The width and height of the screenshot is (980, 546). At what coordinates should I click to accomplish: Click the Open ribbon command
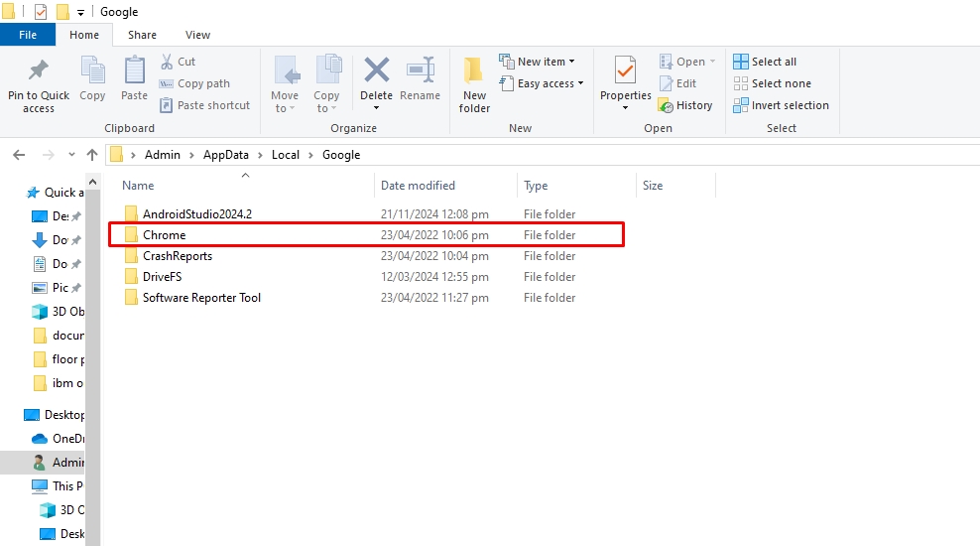pos(686,62)
